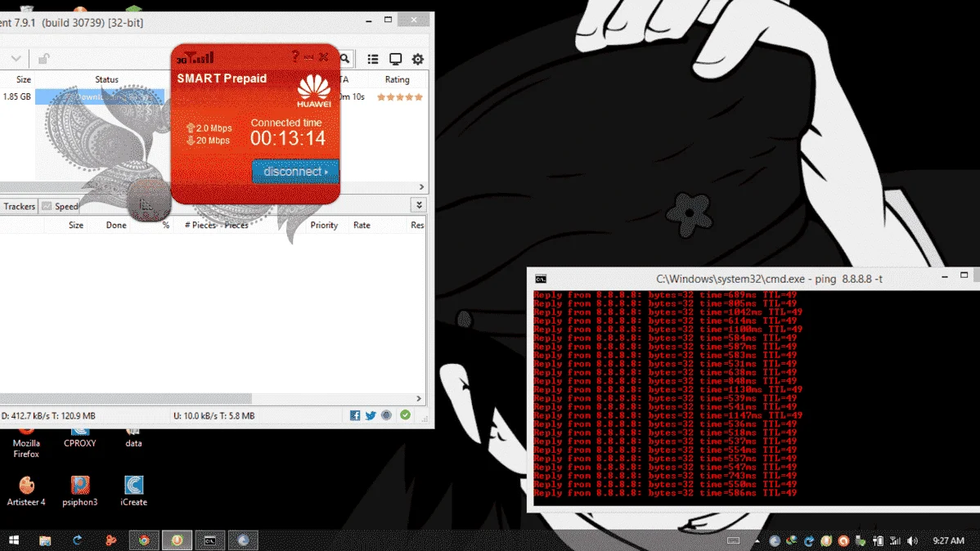
Task: Select ping reply line time=743ms
Action: (665, 476)
